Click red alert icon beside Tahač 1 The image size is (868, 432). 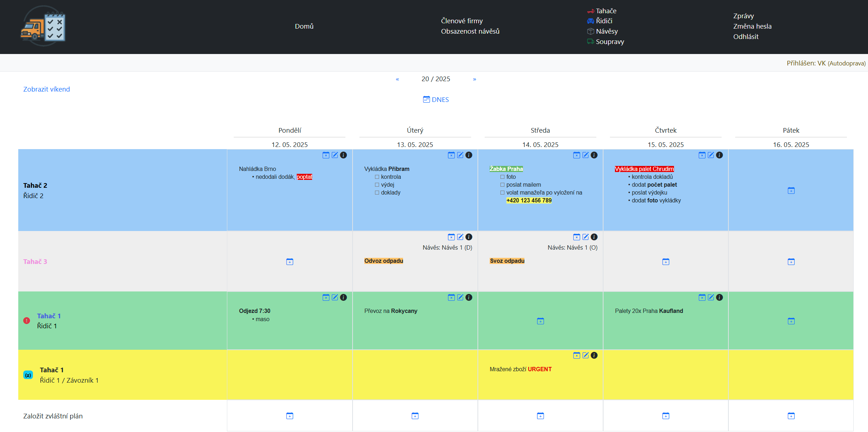pos(26,320)
